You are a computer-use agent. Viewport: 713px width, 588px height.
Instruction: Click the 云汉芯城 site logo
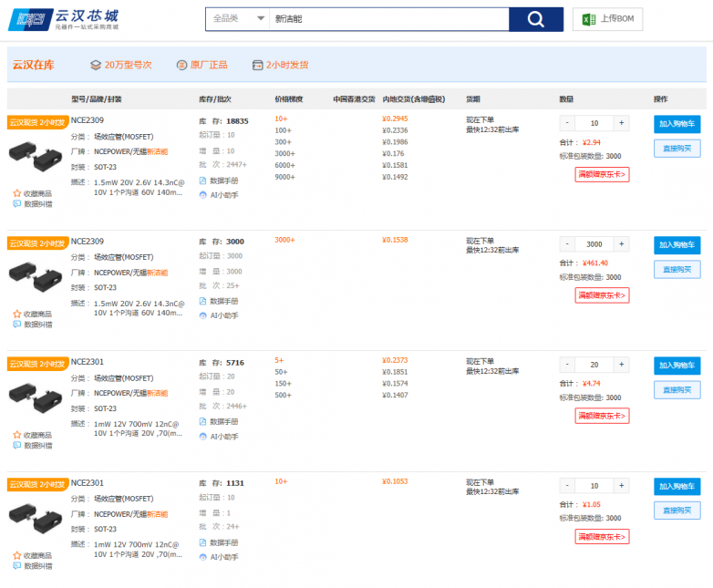coord(62,19)
